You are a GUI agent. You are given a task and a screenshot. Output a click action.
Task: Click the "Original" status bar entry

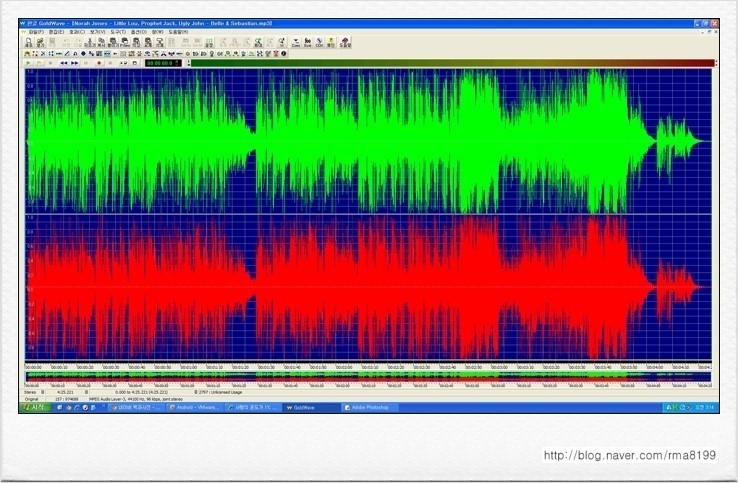(x=32, y=399)
